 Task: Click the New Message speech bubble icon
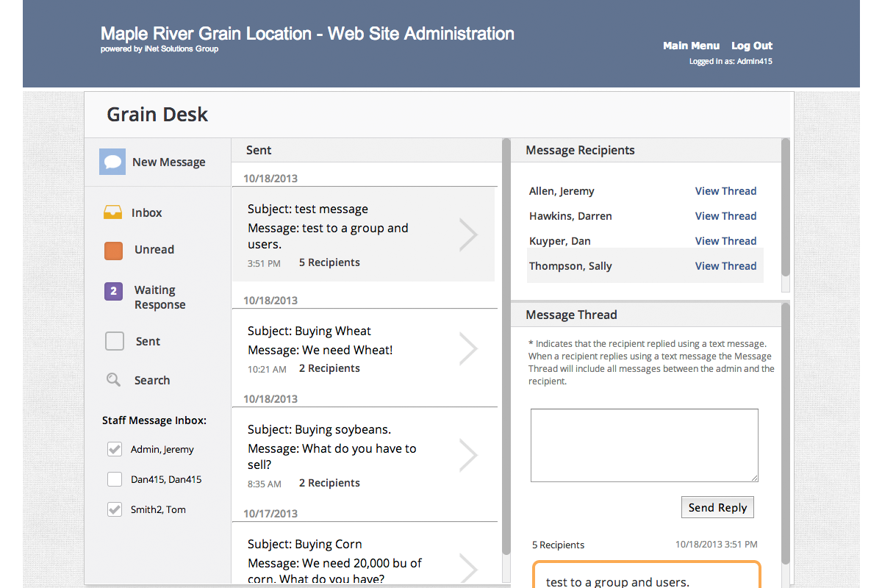coord(112,162)
